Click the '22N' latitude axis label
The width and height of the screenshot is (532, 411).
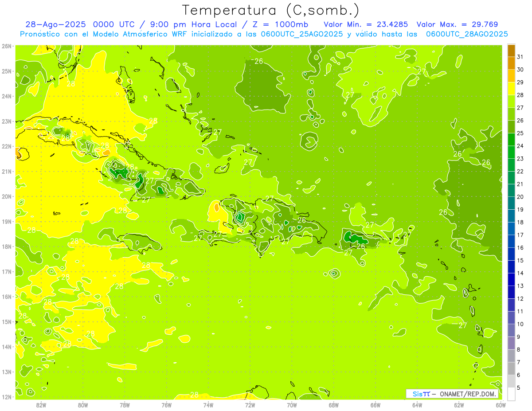pyautogui.click(x=7, y=146)
